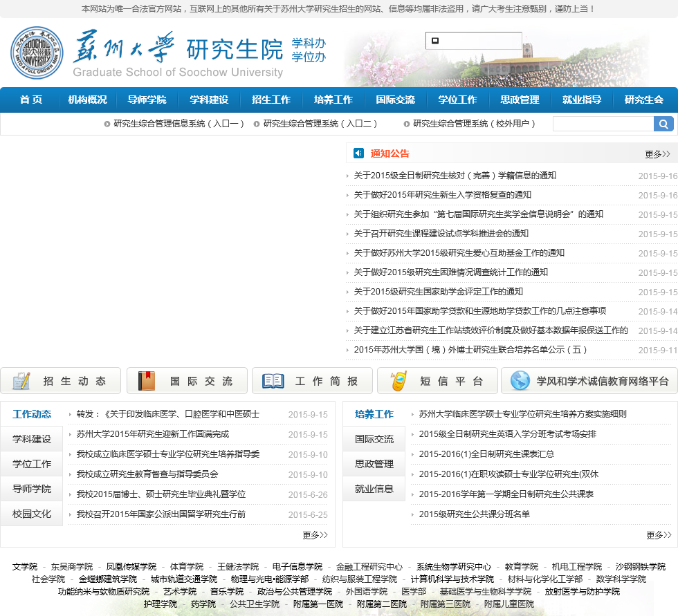
Task: Click the small broken image icon in header
Action: tap(435, 41)
